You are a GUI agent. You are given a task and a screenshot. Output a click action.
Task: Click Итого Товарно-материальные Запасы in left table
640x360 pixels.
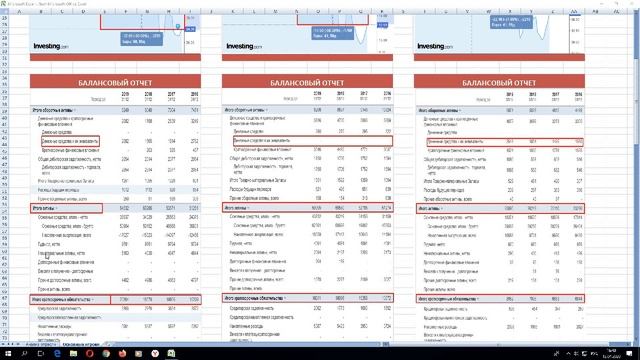point(66,181)
